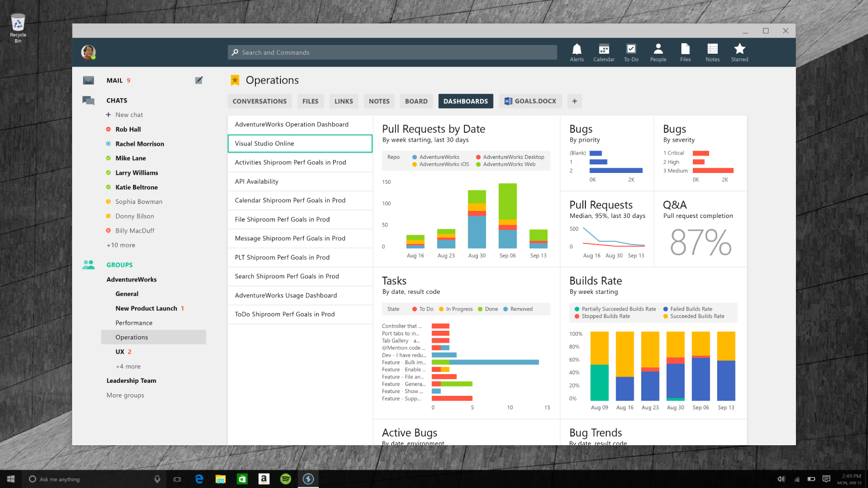Click the compose new mail icon
The width and height of the screenshot is (868, 488).
point(199,80)
